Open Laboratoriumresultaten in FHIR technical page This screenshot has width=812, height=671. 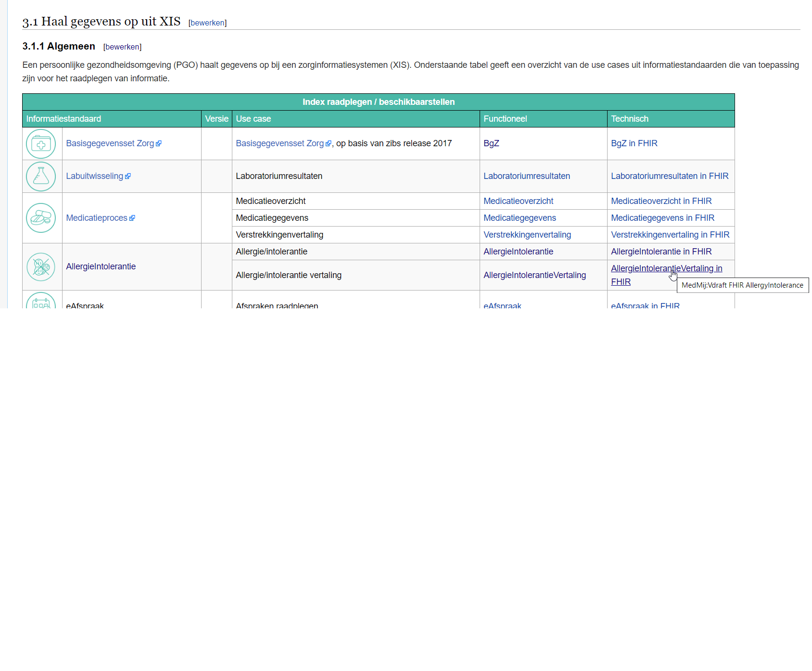click(x=670, y=176)
